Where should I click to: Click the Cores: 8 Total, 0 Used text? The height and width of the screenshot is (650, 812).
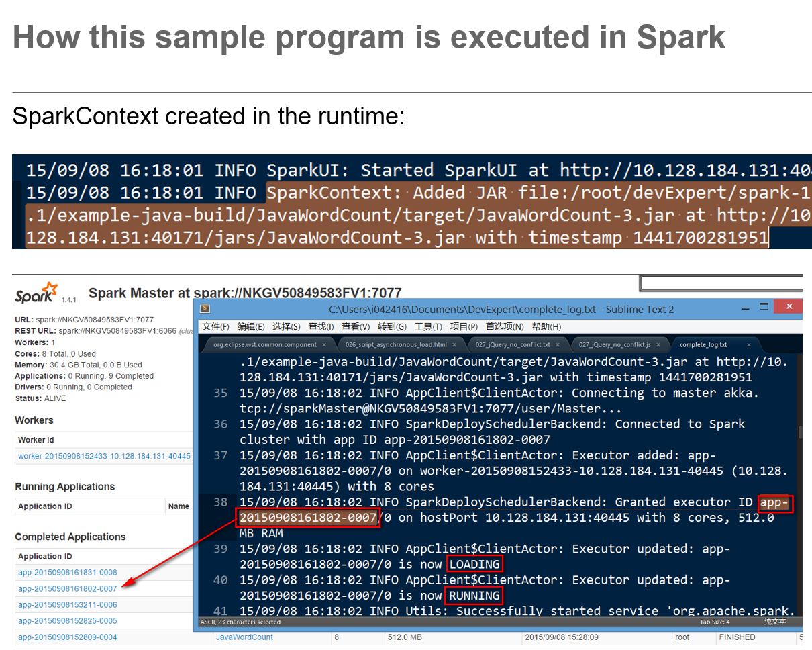click(55, 354)
